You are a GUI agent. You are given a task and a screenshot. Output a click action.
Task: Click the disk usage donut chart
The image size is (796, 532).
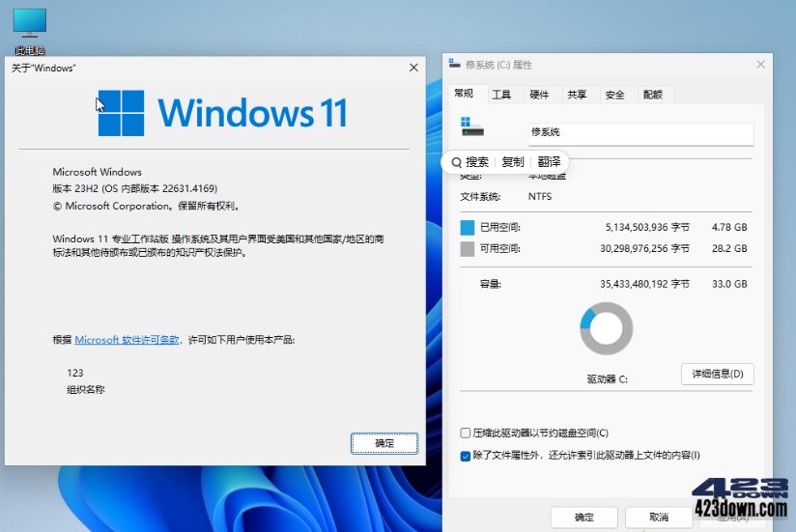[606, 328]
